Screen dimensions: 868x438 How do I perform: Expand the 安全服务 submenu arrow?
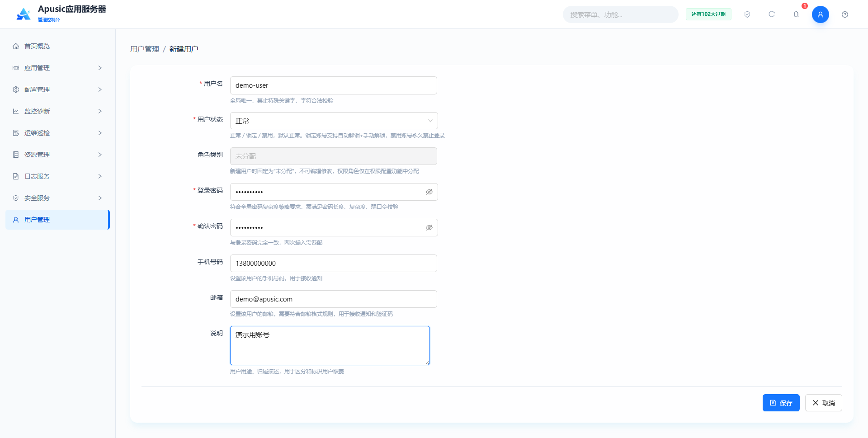[x=100, y=198]
